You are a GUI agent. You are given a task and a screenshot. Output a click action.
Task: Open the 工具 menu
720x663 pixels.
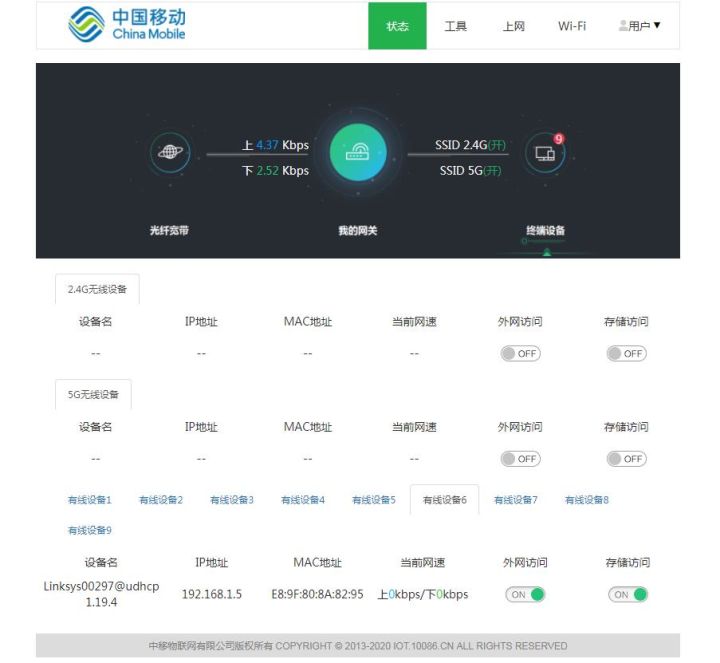click(x=455, y=26)
